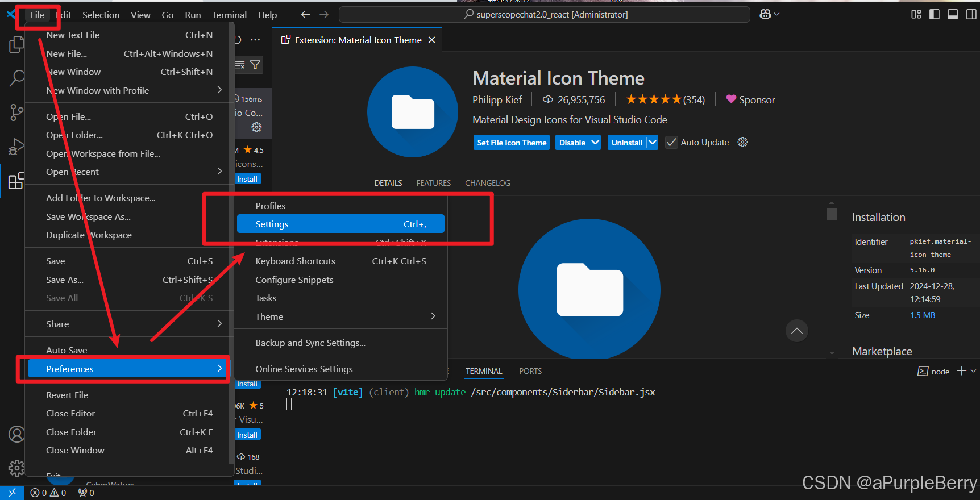Screen dimensions: 980x500
Task: Expand the Uninstall button dropdown arrow
Action: tap(652, 142)
